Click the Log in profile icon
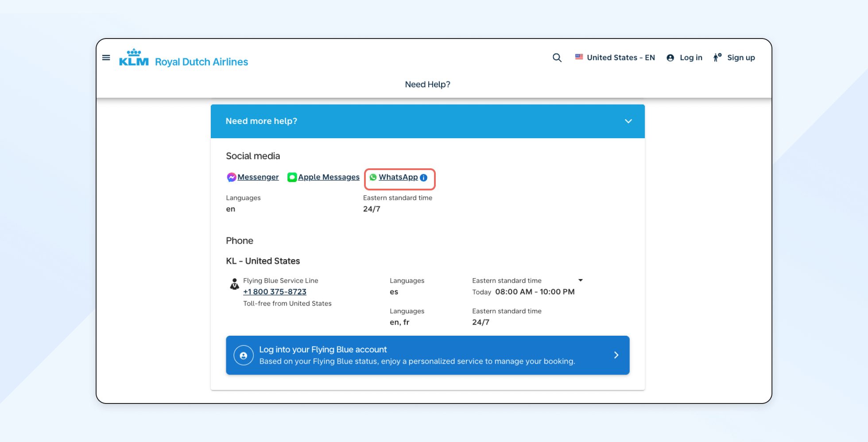The width and height of the screenshot is (868, 442). 670,58
